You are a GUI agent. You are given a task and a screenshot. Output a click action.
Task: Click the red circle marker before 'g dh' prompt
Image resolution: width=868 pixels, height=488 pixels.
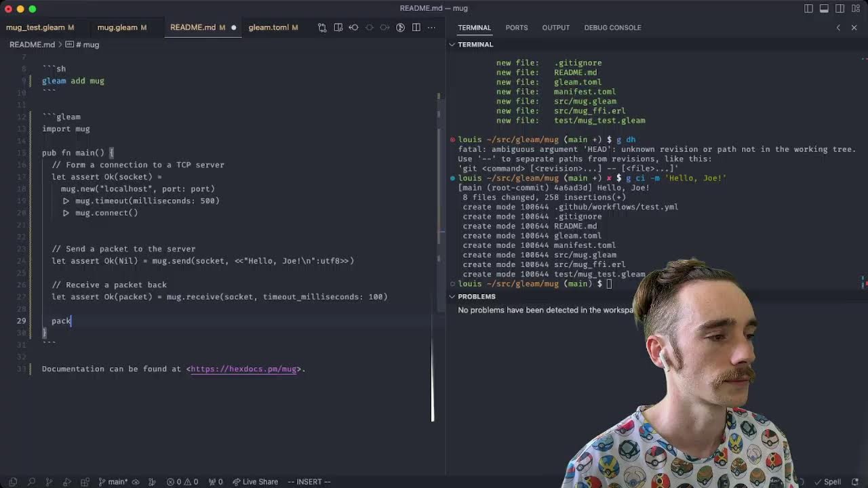click(x=452, y=140)
